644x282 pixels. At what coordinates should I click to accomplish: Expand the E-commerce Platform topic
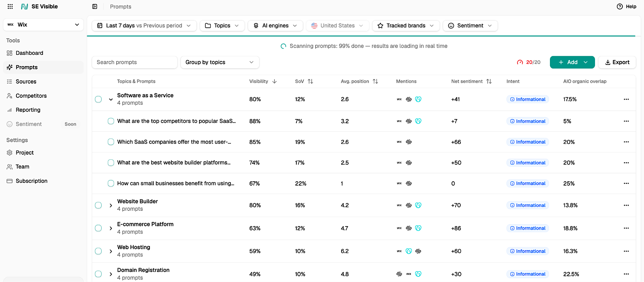click(x=111, y=228)
